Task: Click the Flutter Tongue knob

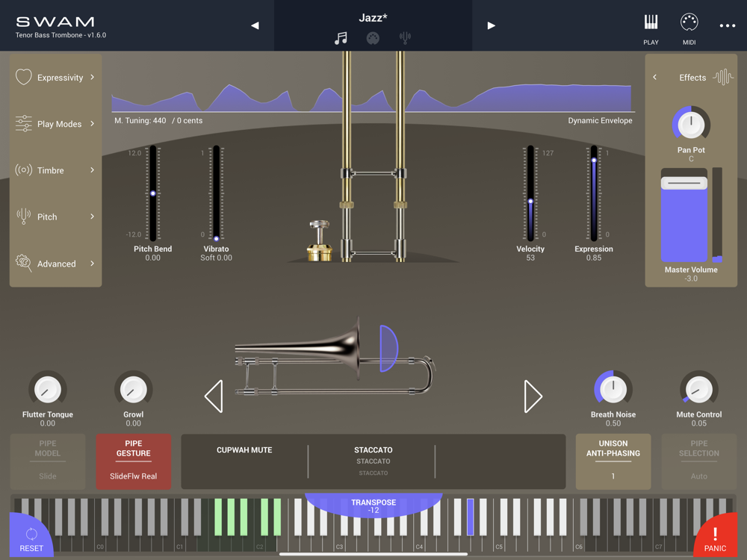Action: [48, 390]
